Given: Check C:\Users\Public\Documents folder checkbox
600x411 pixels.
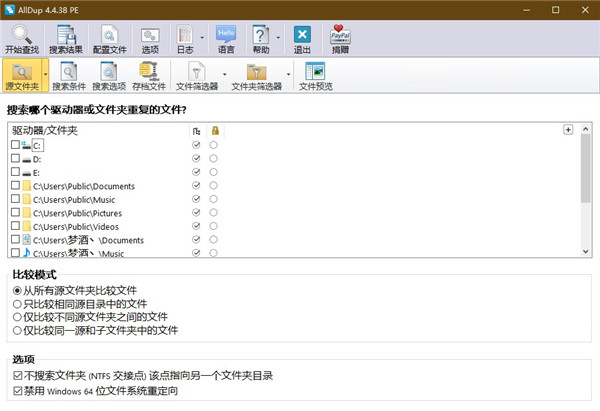Looking at the screenshot, I should (15, 185).
